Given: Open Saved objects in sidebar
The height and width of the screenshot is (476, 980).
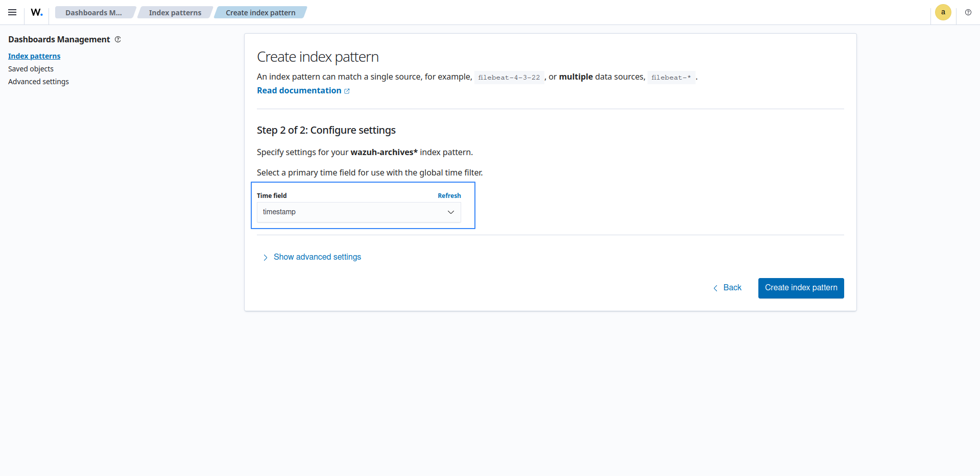Looking at the screenshot, I should click(x=31, y=69).
